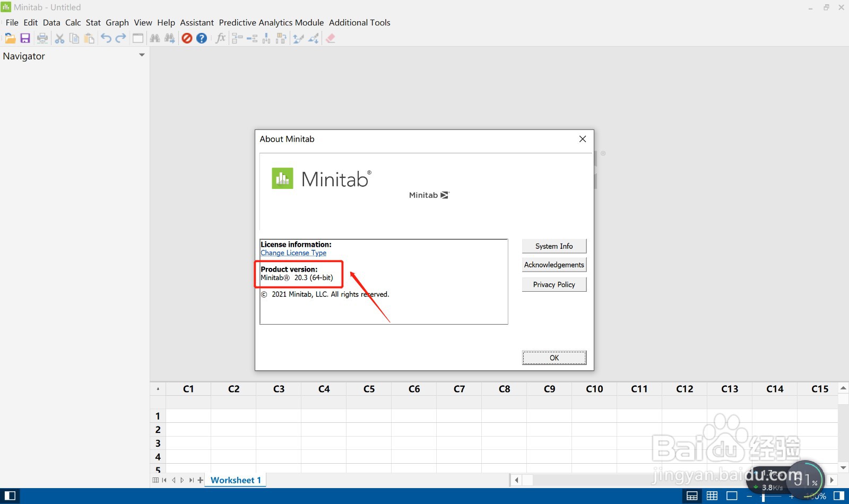Click the Acknowledgements button
Viewport: 849px width, 504px height.
point(554,265)
